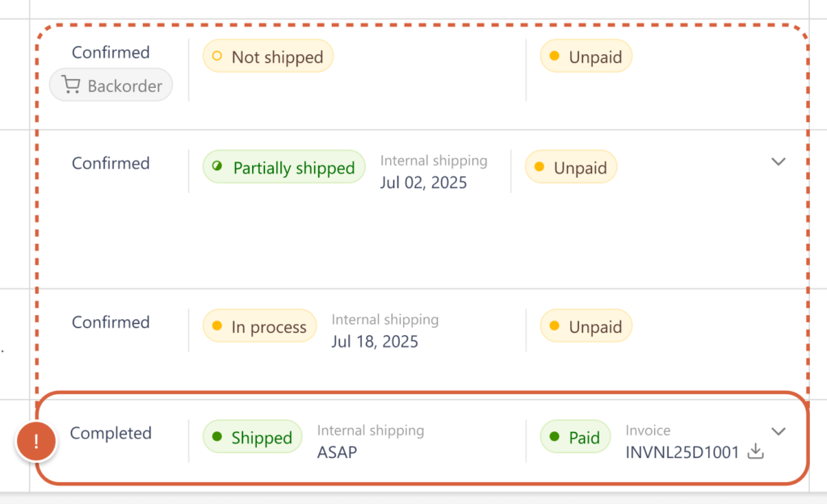Click the shopping cart icon beside Backorder

coord(71,86)
